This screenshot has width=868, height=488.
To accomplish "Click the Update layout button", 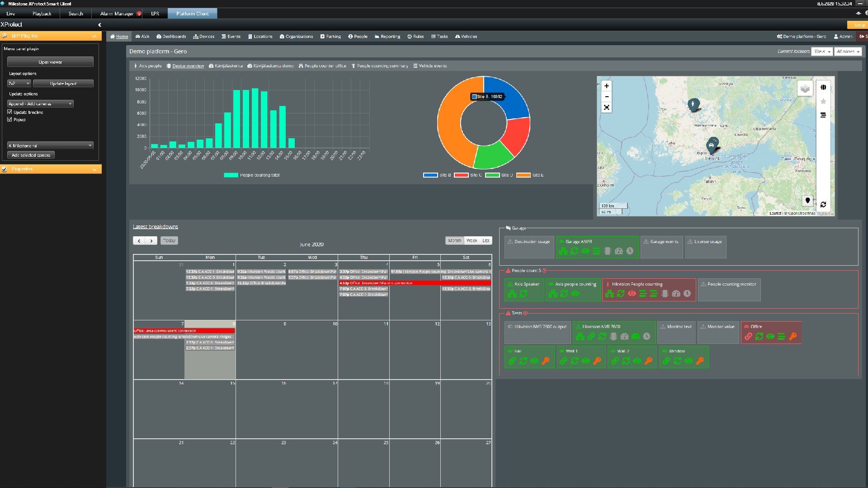I will [x=63, y=84].
